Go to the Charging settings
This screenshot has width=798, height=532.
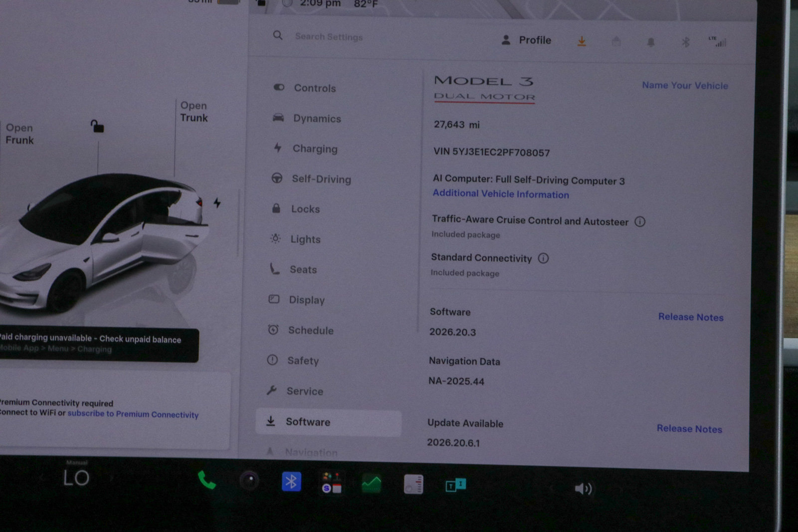pyautogui.click(x=305, y=149)
